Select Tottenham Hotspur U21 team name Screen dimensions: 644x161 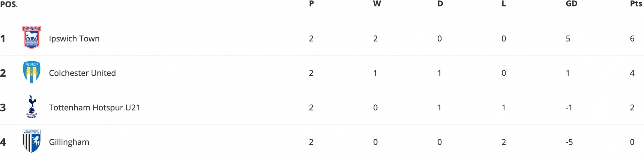(94, 108)
